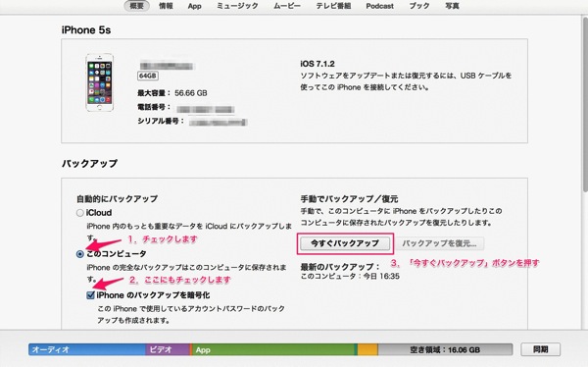Click the blue オーディオ storage segment
Screen dimensions: 588x367
87,349
